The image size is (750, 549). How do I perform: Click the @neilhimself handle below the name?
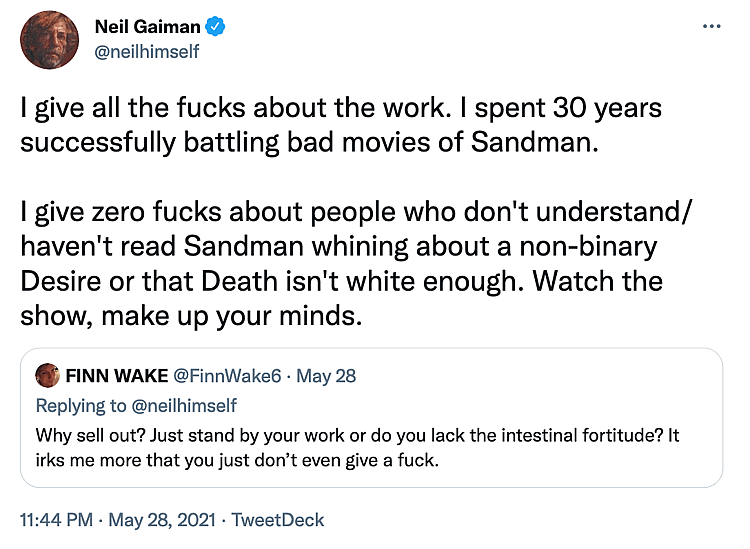click(x=146, y=50)
